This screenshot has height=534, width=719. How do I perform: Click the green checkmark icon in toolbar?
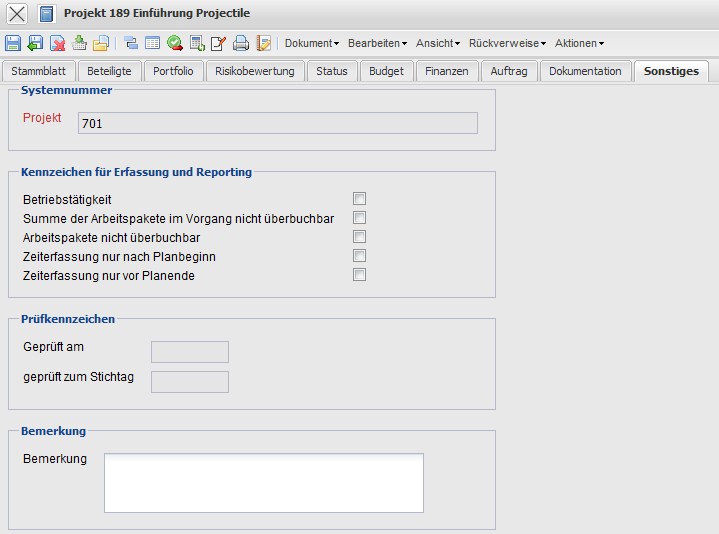point(175,43)
